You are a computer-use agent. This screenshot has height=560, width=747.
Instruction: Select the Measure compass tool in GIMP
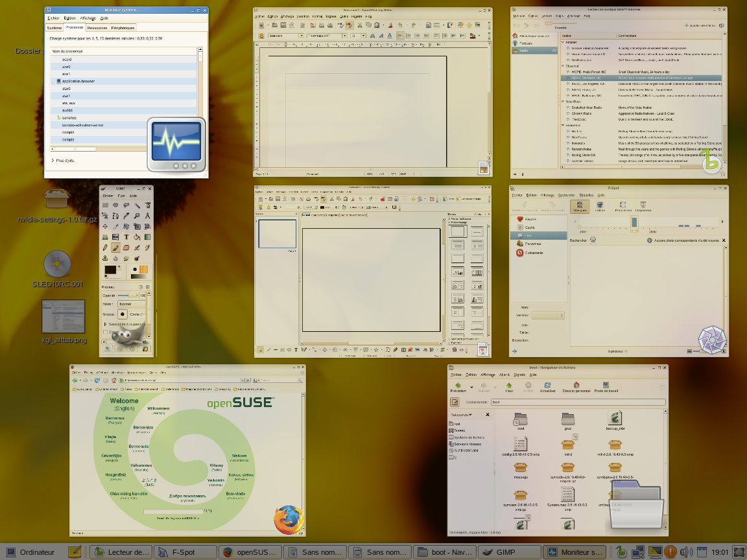coord(148,216)
